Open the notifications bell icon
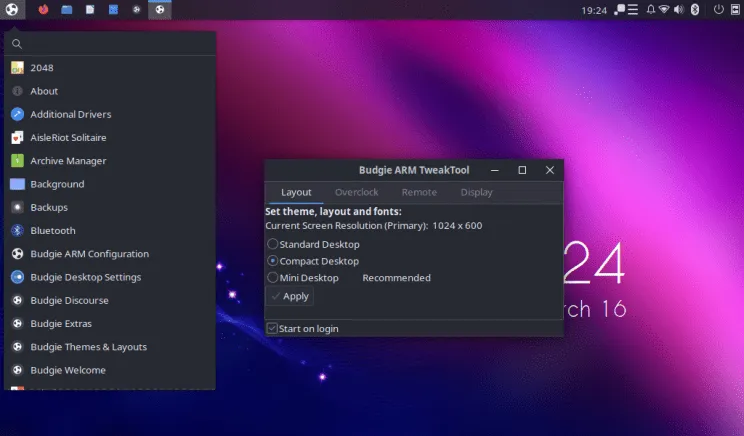744x436 pixels. pyautogui.click(x=650, y=9)
